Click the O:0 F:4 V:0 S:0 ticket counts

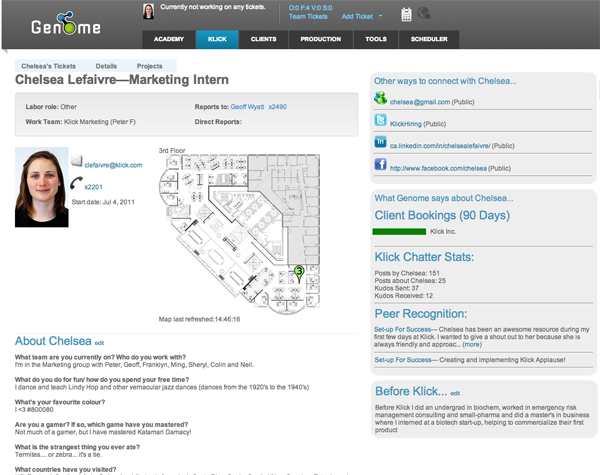pyautogui.click(x=310, y=8)
